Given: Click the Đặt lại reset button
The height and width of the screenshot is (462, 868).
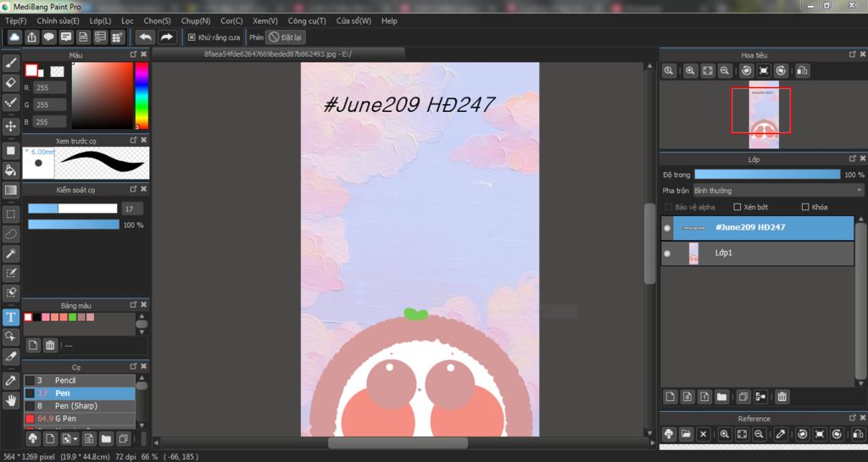Looking at the screenshot, I should pos(286,37).
